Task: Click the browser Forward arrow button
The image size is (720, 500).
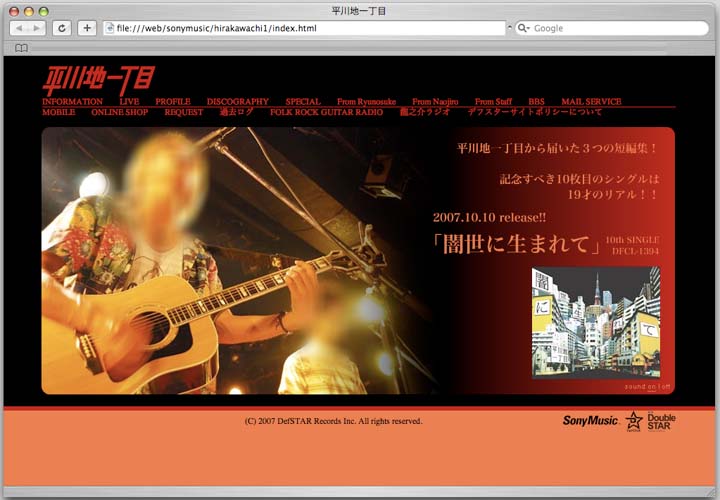Action: click(x=37, y=28)
